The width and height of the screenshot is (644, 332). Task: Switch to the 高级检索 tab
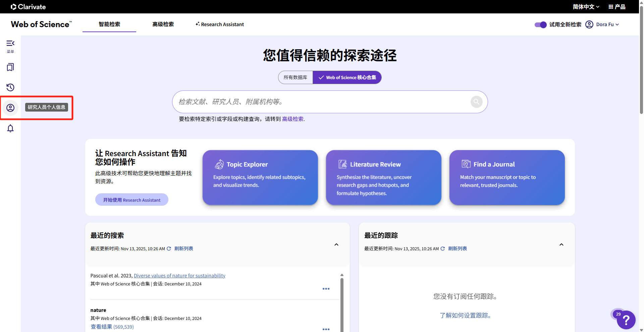click(x=163, y=24)
